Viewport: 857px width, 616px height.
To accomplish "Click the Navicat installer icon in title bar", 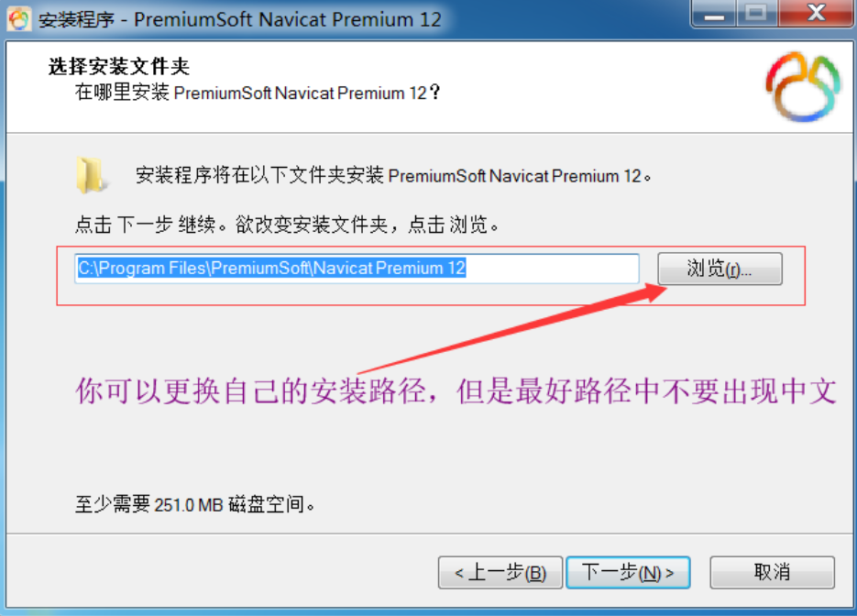I will click(19, 19).
